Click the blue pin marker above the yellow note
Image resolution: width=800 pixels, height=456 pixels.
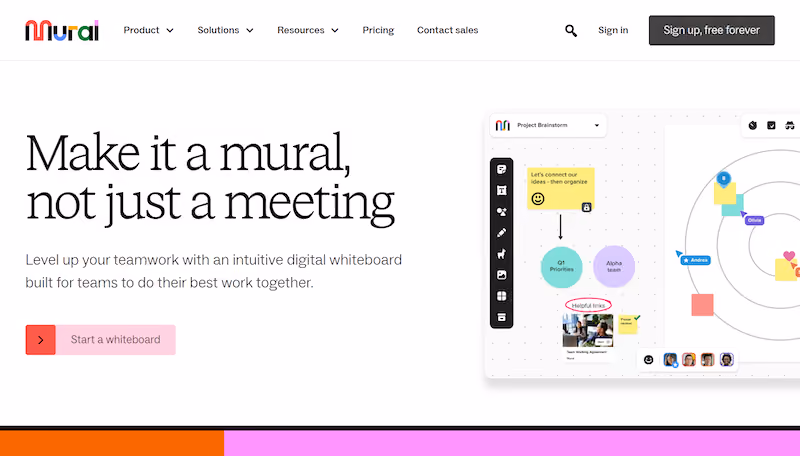point(723,179)
